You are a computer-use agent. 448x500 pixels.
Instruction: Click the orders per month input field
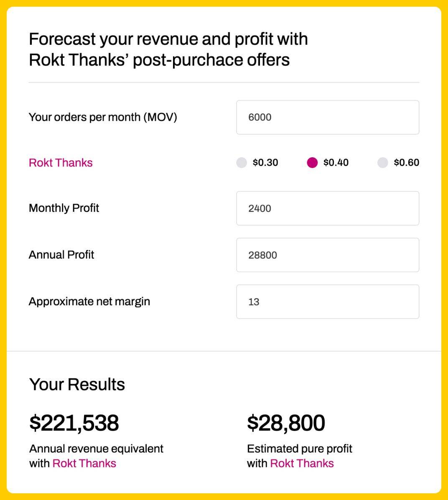tap(327, 117)
